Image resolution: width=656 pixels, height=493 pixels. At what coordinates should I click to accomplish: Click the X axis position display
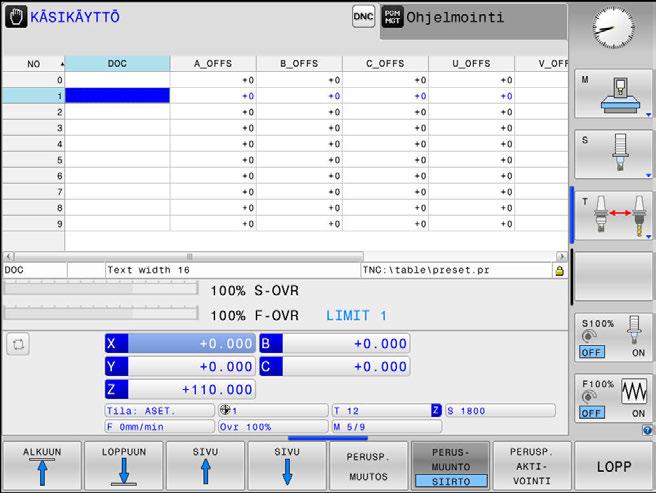(180, 344)
